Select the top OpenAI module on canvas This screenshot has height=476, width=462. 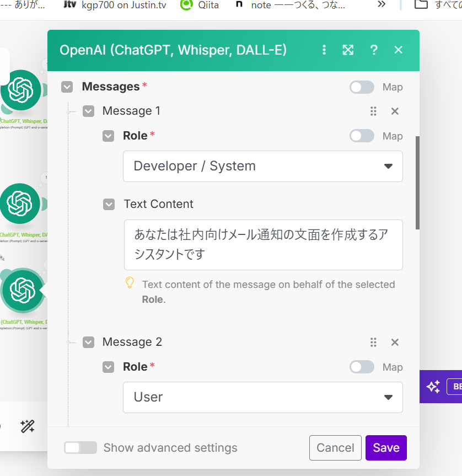[x=20, y=90]
